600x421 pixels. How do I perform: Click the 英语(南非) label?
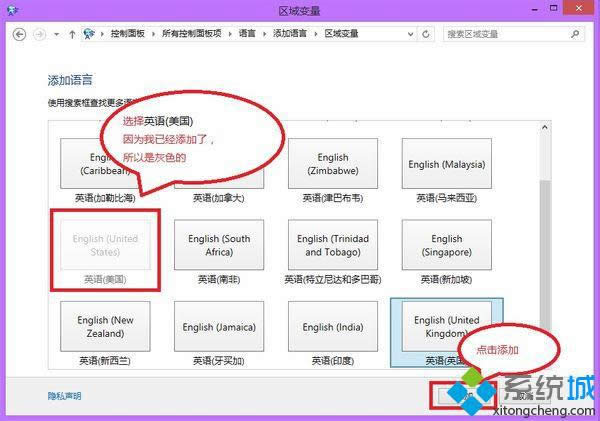pyautogui.click(x=219, y=279)
